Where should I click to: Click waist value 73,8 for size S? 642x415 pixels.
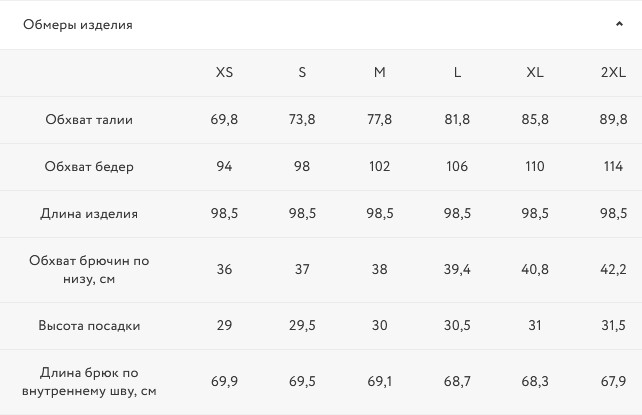coord(302,120)
